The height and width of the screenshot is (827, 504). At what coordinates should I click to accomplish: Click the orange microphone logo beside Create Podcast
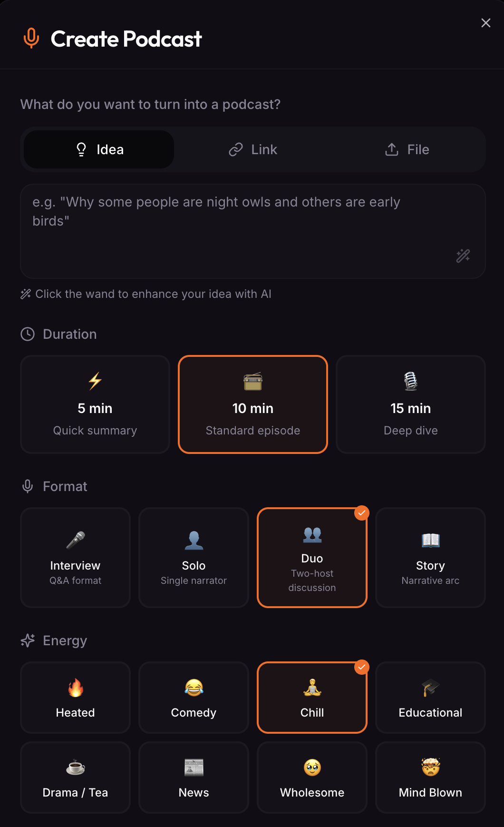[31, 38]
